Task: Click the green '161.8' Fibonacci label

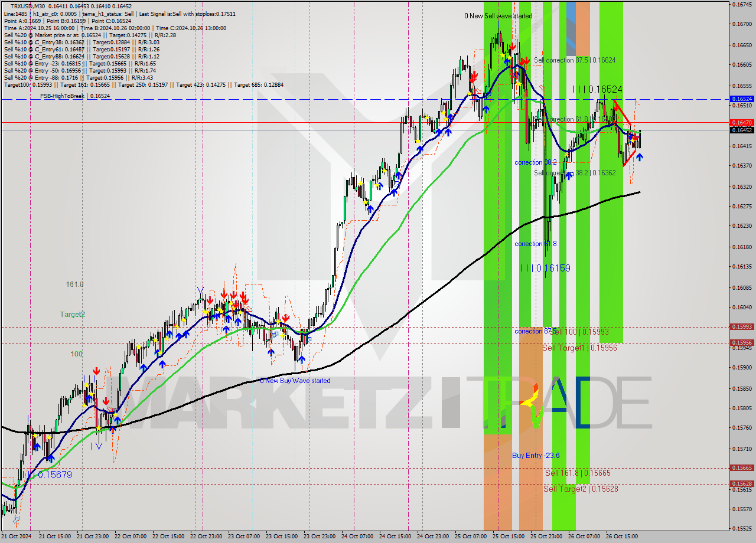Action: click(x=74, y=284)
